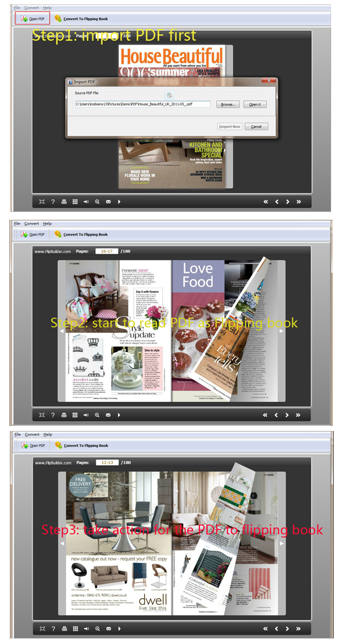Open File menu in pages 16-17 window
This screenshot has height=644, width=341.
(17, 223)
